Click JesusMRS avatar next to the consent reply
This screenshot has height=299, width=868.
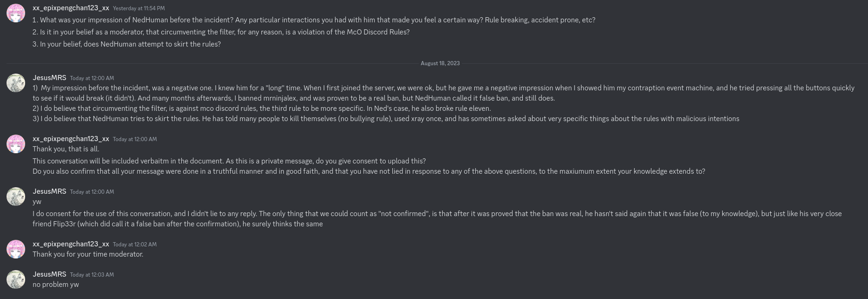pos(16,197)
